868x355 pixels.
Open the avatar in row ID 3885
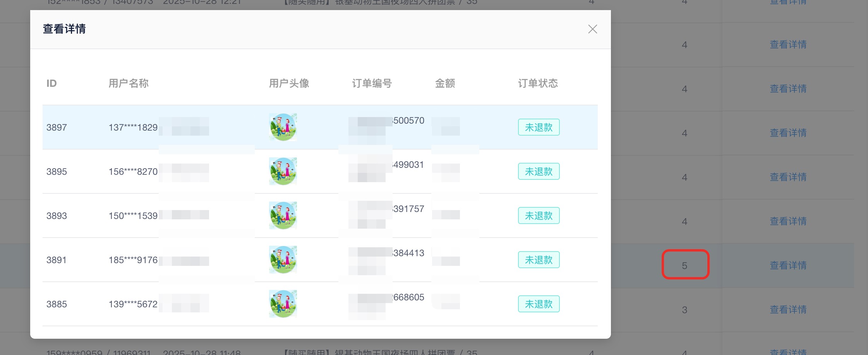coord(283,304)
